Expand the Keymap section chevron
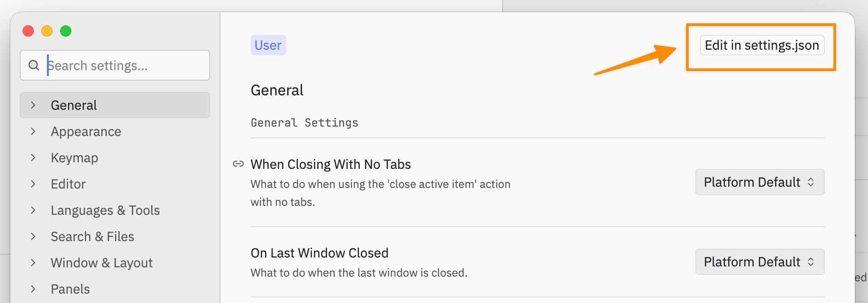 33,158
